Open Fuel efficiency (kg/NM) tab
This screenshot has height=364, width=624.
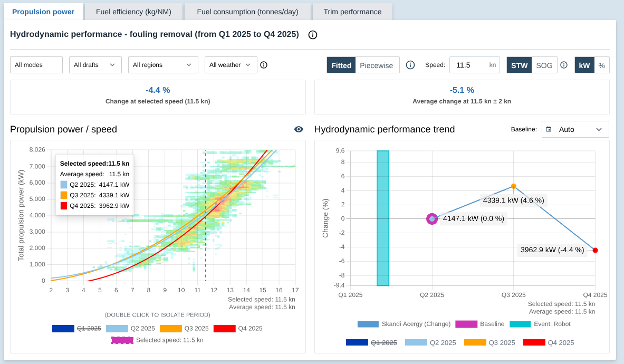(x=134, y=12)
